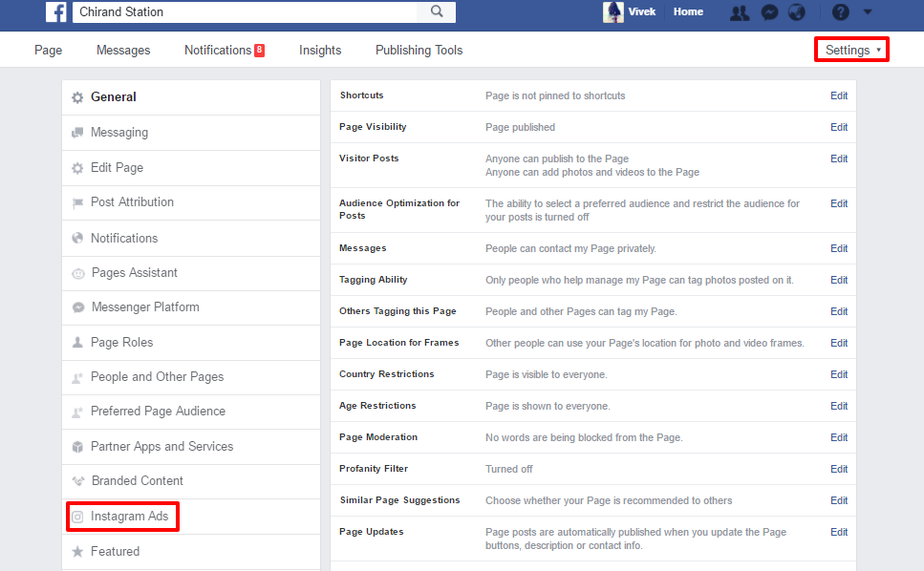This screenshot has width=924, height=571.
Task: Edit Audience Optimization for Posts
Action: tap(839, 203)
